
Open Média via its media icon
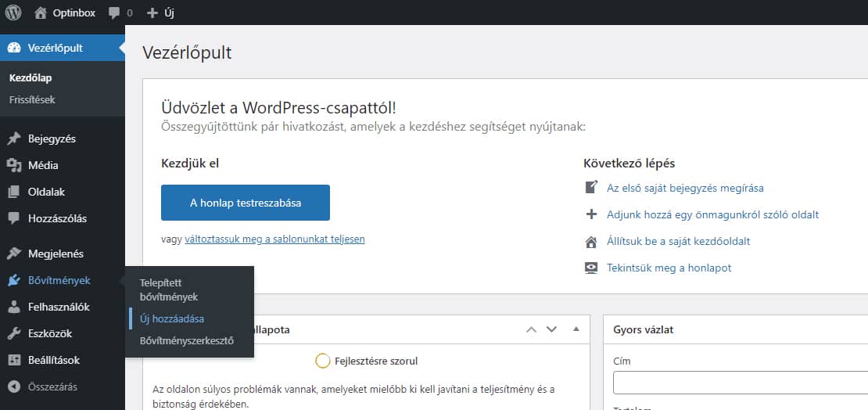coord(14,166)
